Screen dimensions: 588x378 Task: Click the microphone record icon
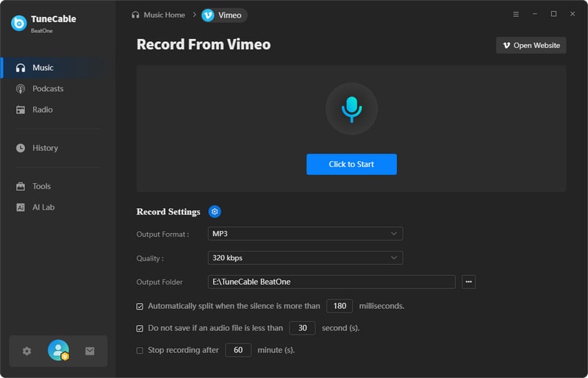[x=351, y=109]
